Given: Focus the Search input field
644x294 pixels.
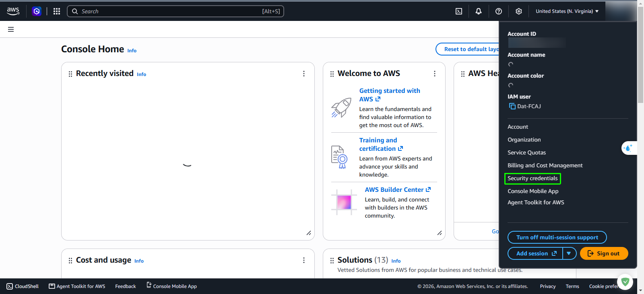Looking at the screenshot, I should point(175,11).
